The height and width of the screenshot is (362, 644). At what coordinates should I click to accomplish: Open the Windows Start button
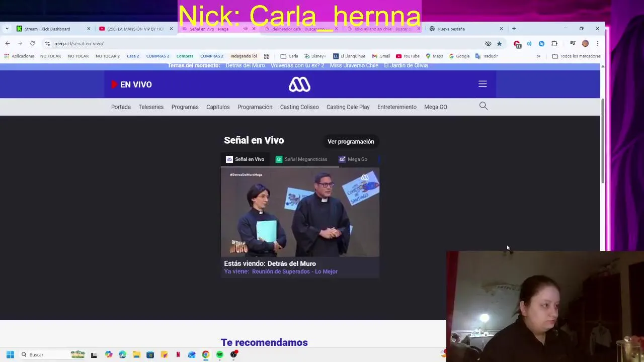[x=10, y=354]
